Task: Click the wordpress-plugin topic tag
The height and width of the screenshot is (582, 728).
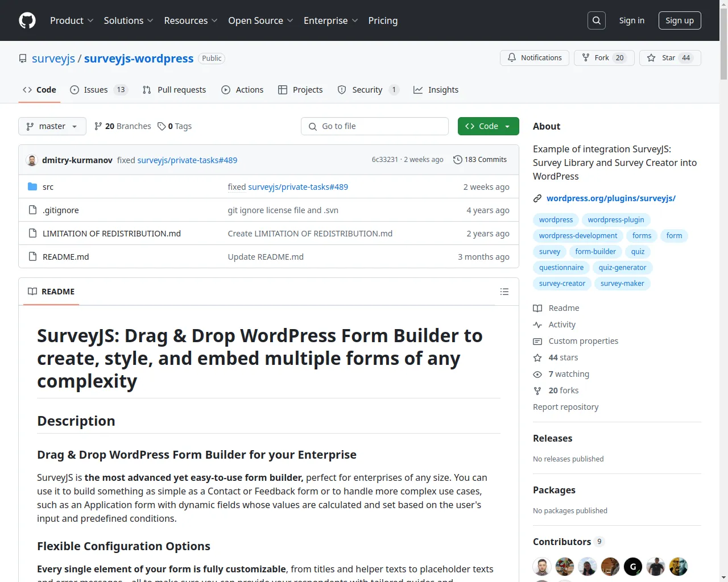Action: [x=616, y=220]
